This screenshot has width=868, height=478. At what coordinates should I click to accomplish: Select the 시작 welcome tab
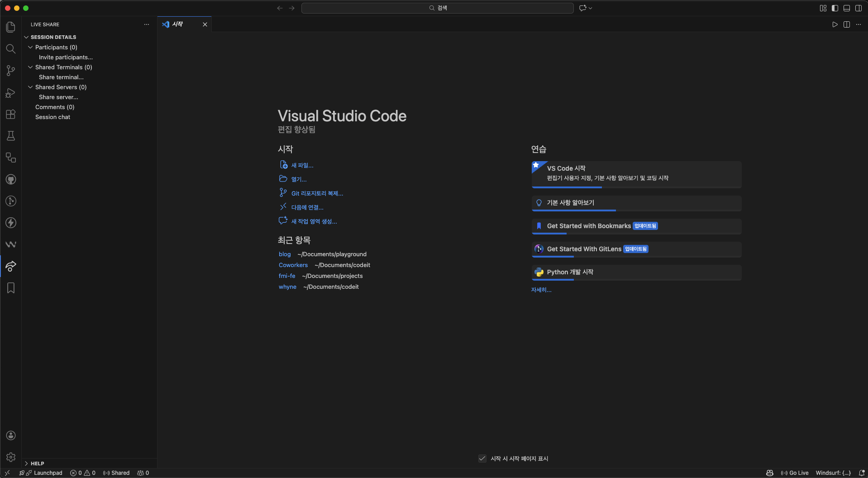pos(178,24)
